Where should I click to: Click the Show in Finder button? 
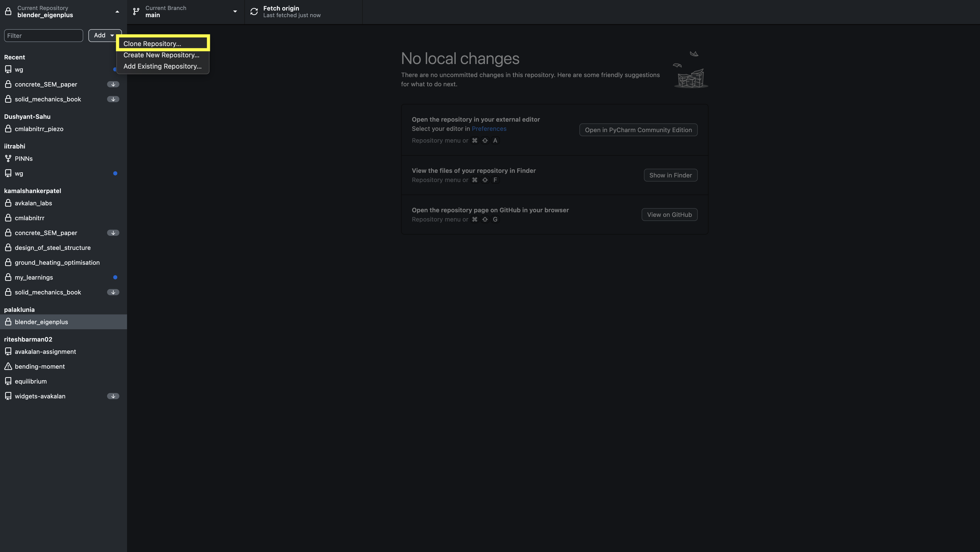pos(670,175)
